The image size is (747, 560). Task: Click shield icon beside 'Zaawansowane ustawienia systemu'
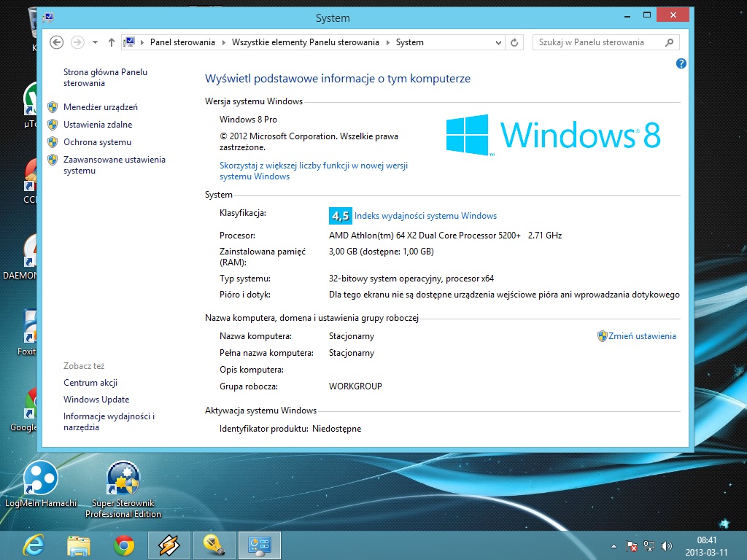(53, 160)
